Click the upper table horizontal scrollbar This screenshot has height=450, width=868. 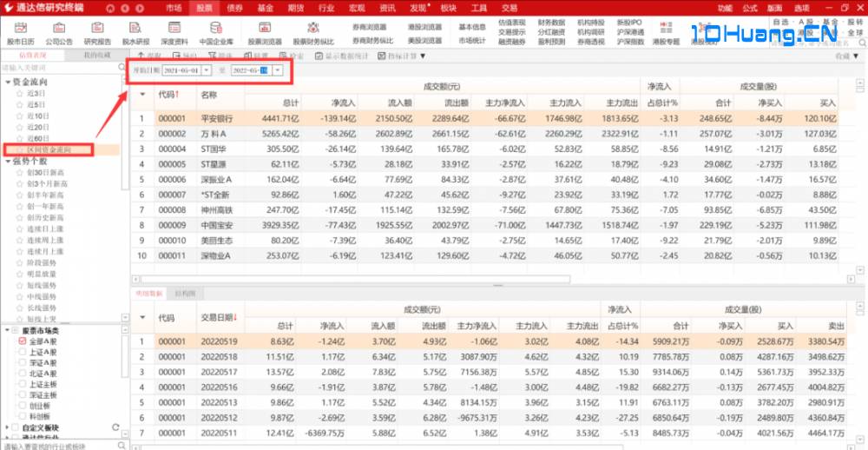pos(355,280)
